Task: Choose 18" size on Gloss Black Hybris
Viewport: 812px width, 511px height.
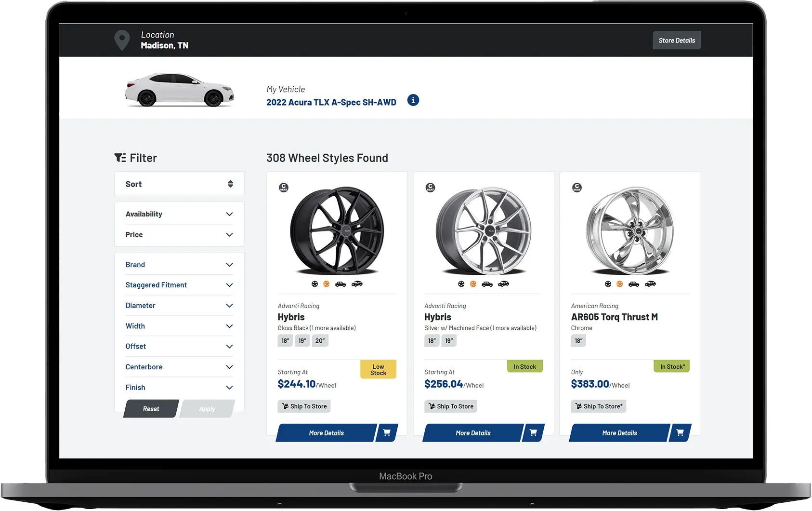Action: tap(285, 341)
